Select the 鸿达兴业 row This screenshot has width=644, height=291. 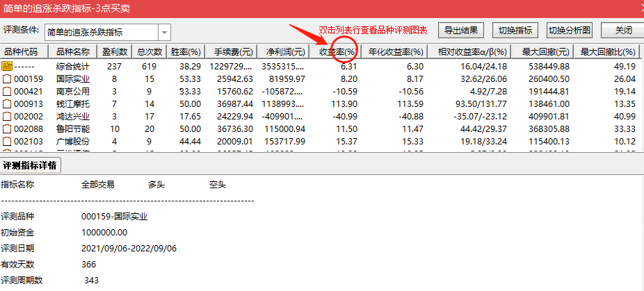[x=321, y=117]
